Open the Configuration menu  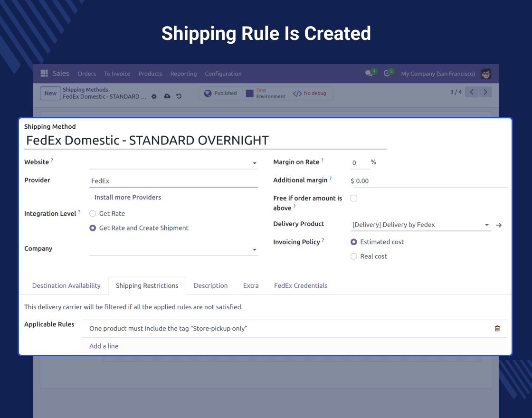[223, 74]
